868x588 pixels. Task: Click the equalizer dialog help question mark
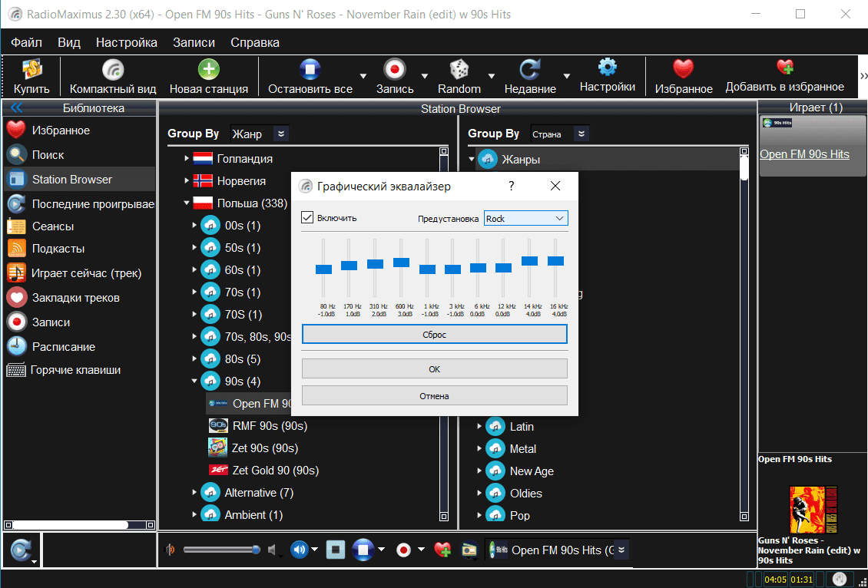512,186
